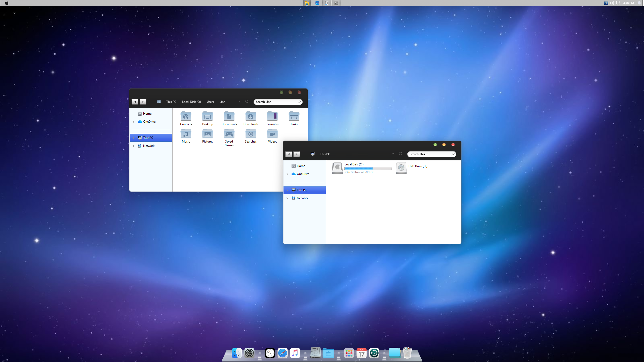Expand OneDrive in Linn window sidebar

tap(134, 122)
